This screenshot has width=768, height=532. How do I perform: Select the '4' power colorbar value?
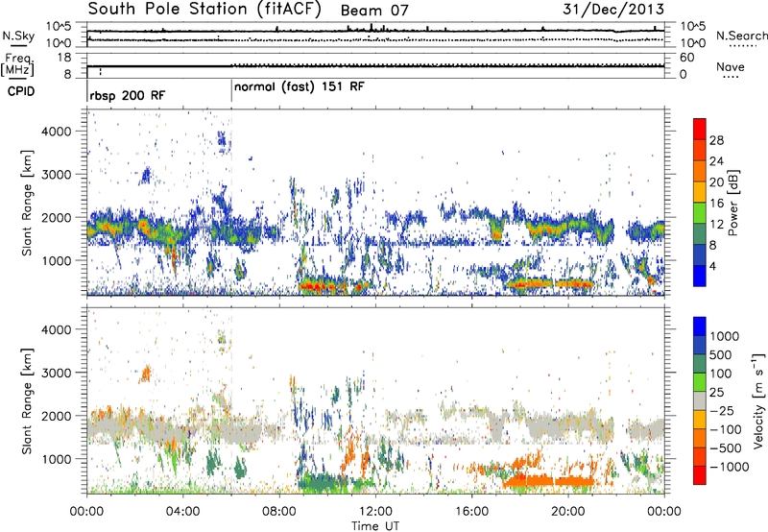coord(712,266)
